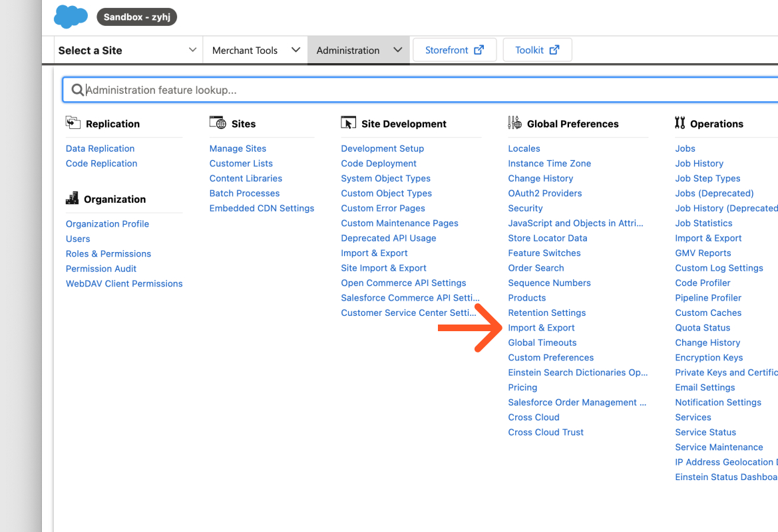Expand the Select a Site dropdown

128,50
